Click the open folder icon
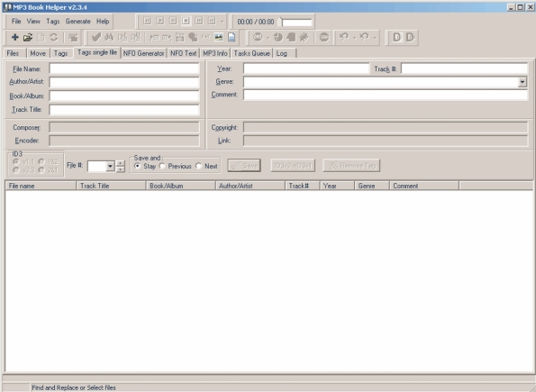Image resolution: width=536 pixels, height=392 pixels. 28,37
